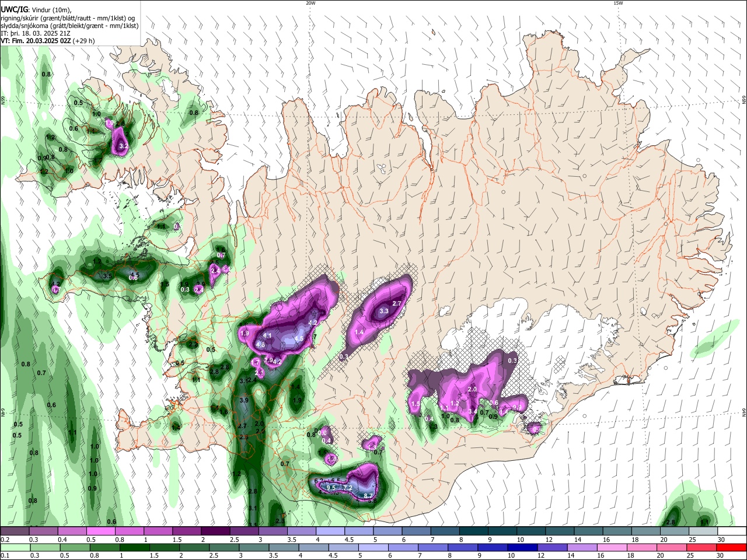Click the 0.2 label of the top legend
Viewport: 747px width, 560px height.
tap(5, 540)
